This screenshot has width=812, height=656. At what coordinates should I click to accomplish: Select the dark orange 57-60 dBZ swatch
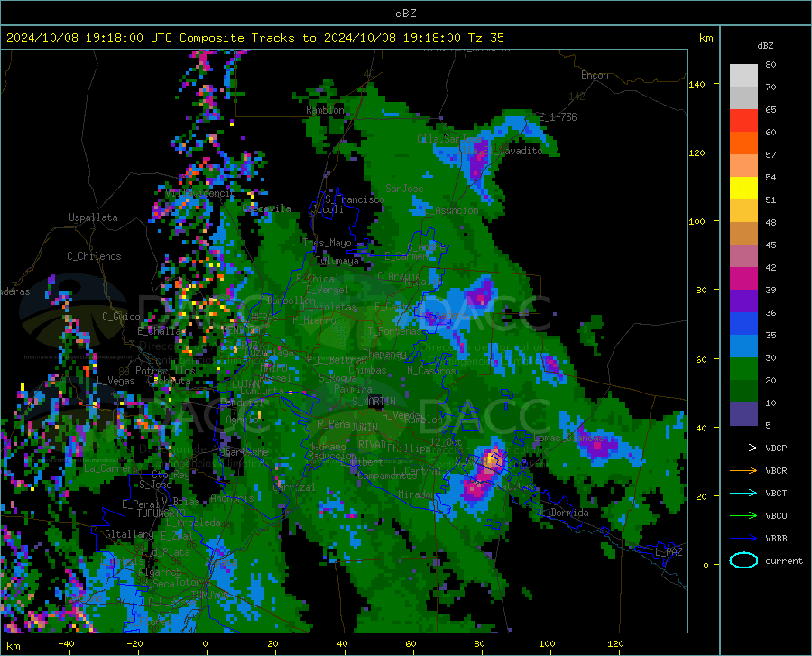point(743,143)
